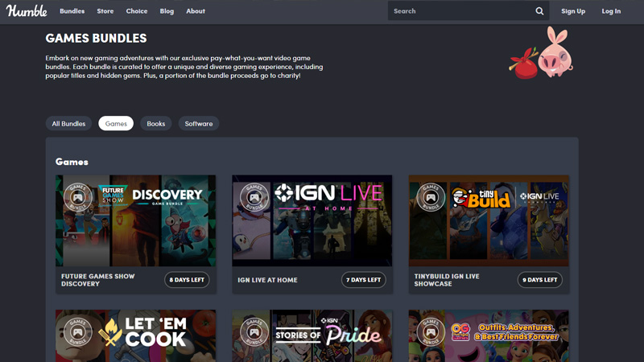Click the Games Bundles page heading
644x362 pixels.
[96, 38]
